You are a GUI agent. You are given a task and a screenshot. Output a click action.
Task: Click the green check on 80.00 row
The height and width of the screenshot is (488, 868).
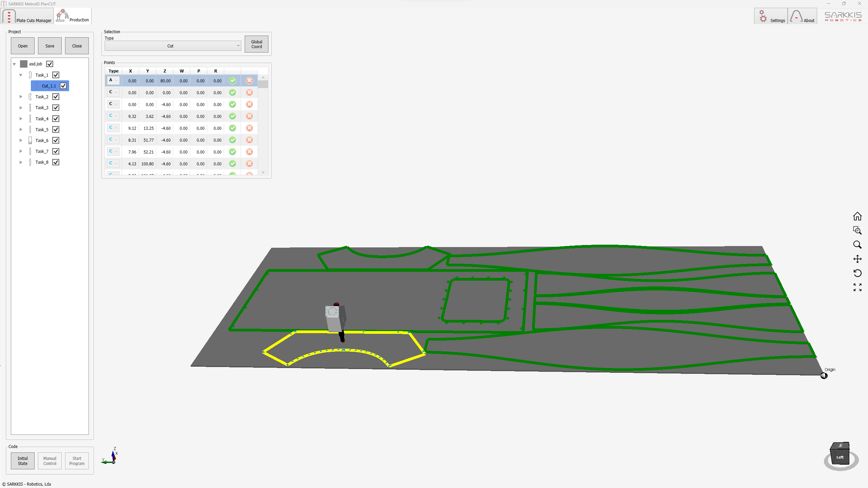tap(233, 81)
